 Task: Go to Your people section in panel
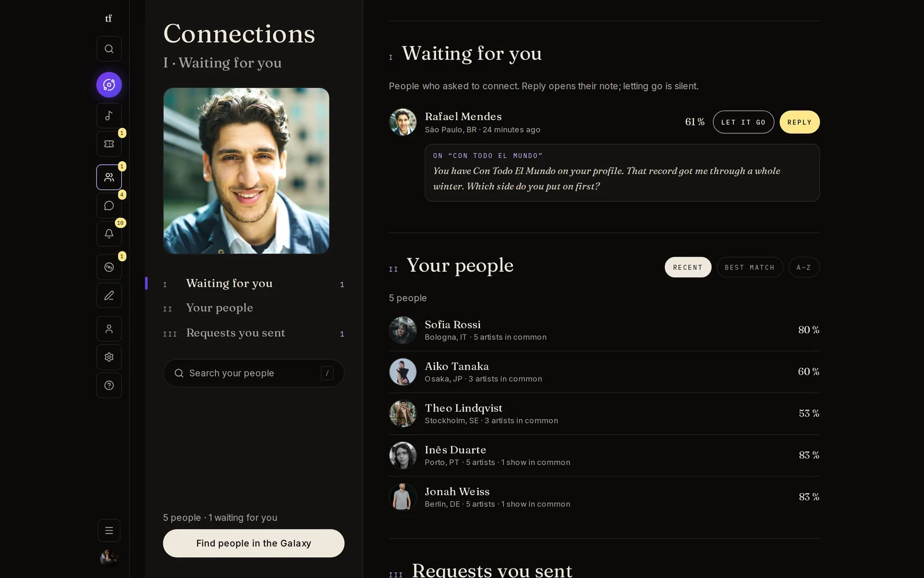pos(254,308)
